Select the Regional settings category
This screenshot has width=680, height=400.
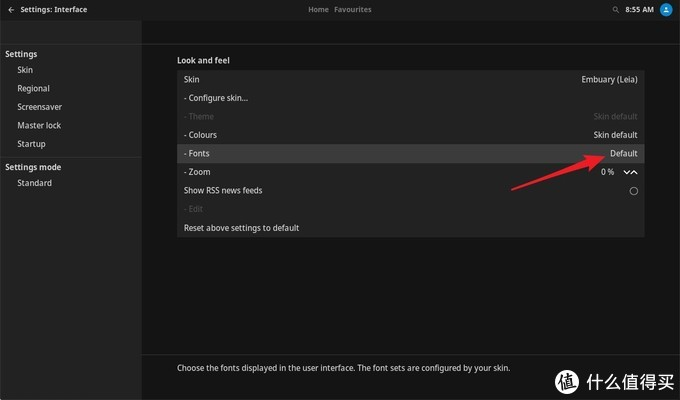coord(33,89)
